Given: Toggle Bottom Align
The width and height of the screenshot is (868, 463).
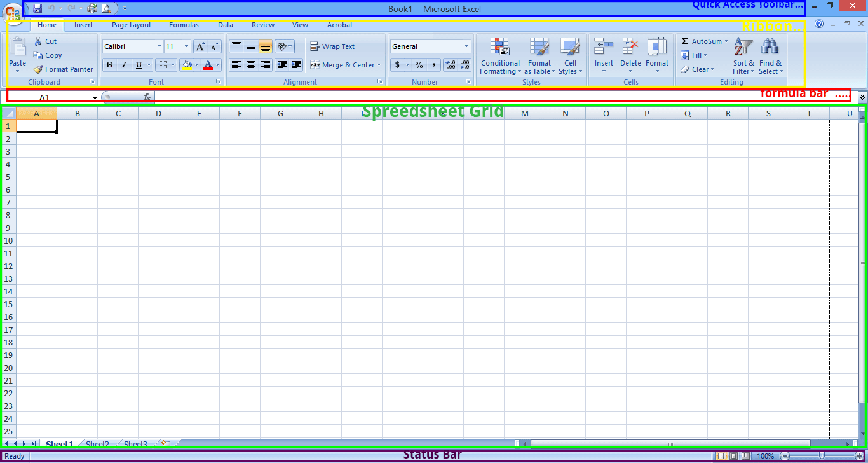Looking at the screenshot, I should coord(265,46).
